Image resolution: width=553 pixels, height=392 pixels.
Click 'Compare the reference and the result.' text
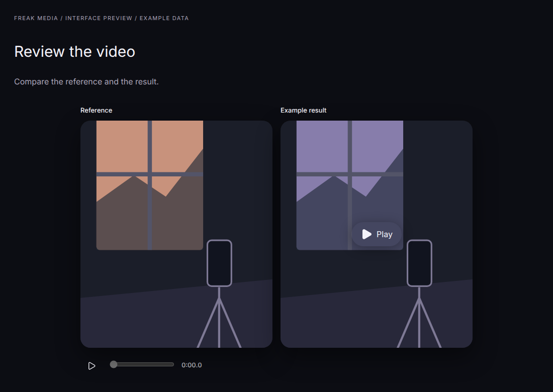point(86,81)
